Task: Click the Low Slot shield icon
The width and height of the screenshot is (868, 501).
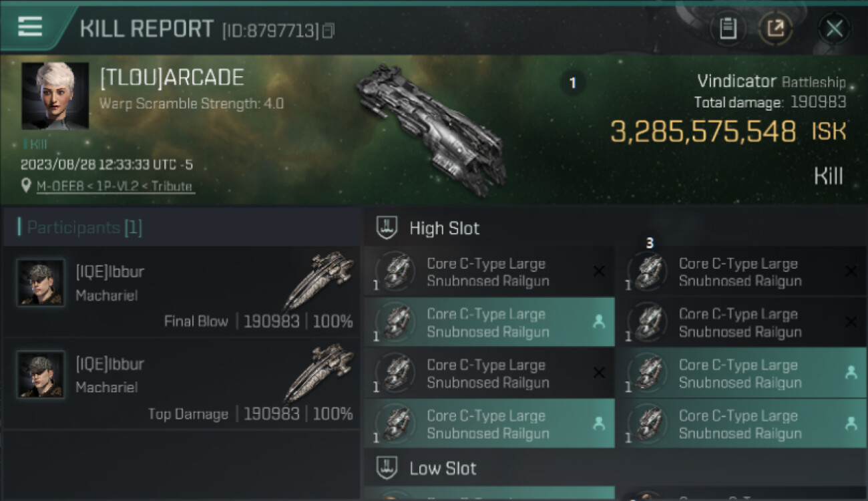Action: tap(387, 468)
